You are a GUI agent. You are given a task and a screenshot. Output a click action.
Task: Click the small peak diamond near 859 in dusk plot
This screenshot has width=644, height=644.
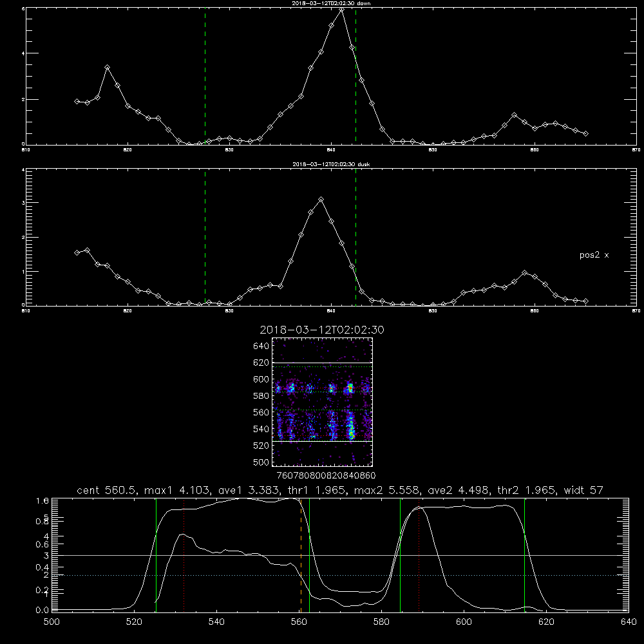524,272
